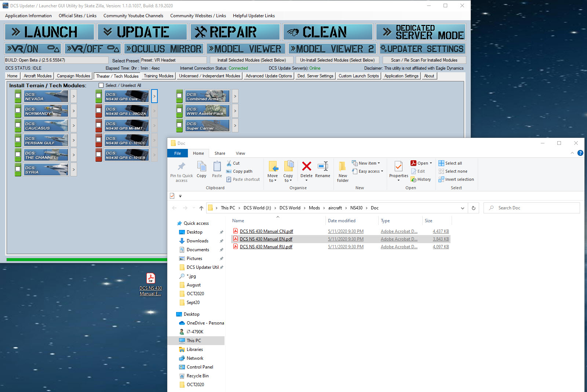Image resolution: width=587 pixels, height=392 pixels.
Task: Open the Application Information menu
Action: 28,16
